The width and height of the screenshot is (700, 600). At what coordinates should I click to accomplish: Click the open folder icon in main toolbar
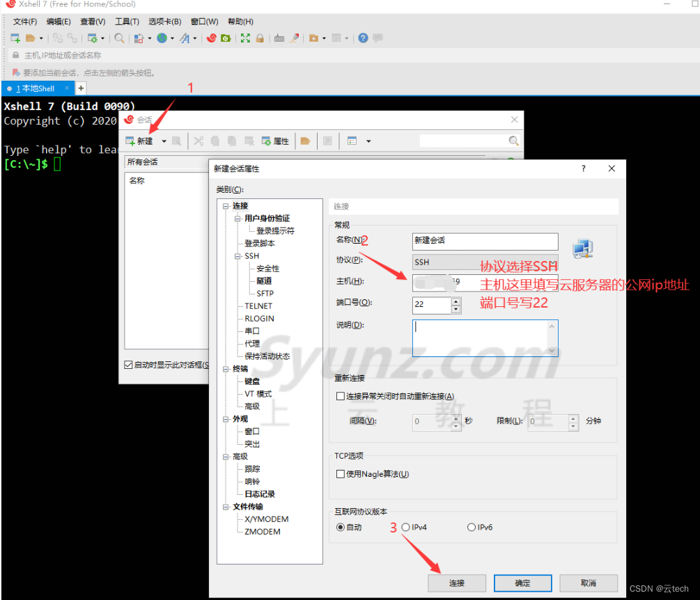(x=31, y=38)
